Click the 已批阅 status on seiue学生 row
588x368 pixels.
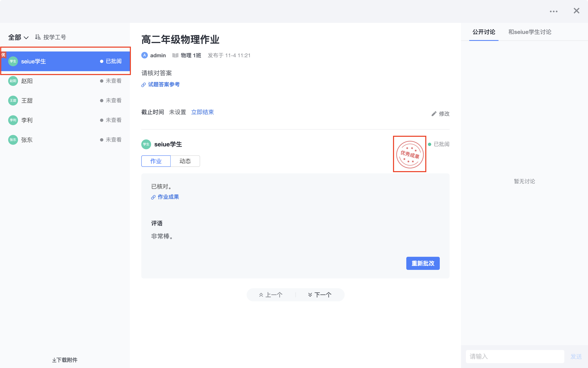pyautogui.click(x=111, y=61)
